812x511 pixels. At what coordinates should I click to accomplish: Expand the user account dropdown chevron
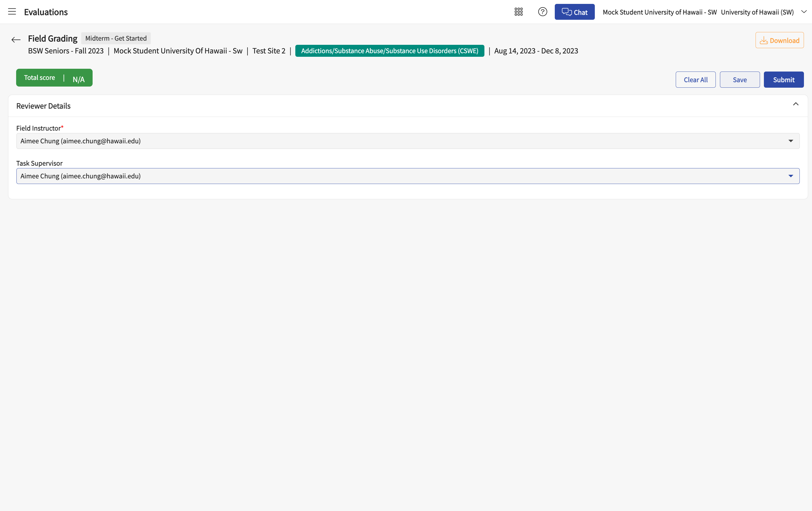coord(804,12)
